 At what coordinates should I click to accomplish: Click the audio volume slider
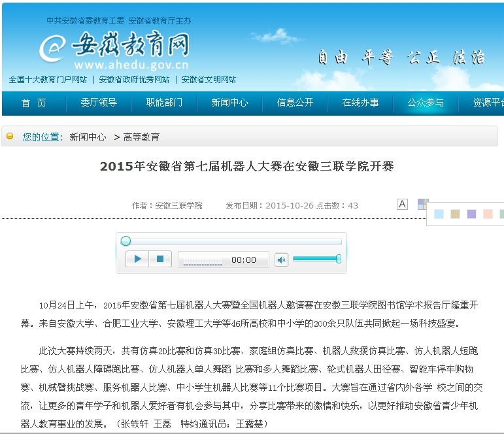click(316, 259)
